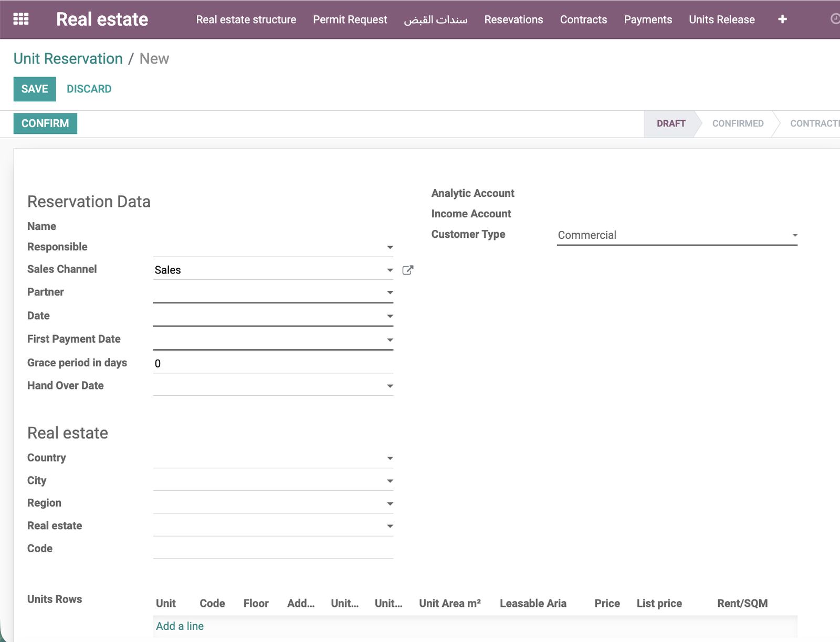Click the plus icon in top menu
840x642 pixels.
coord(782,19)
